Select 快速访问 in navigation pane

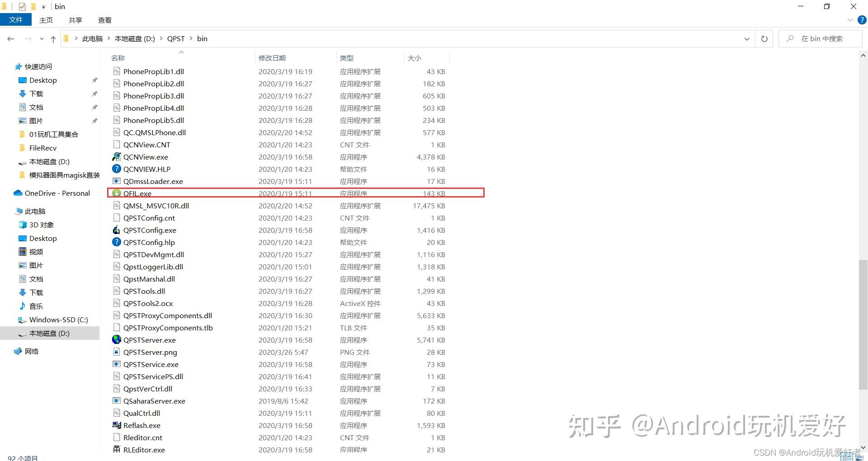[x=33, y=66]
